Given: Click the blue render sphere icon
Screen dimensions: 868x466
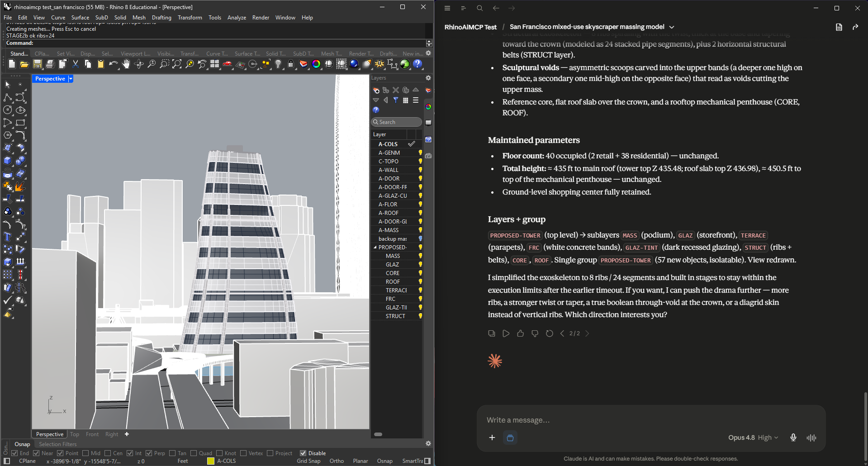Looking at the screenshot, I should pyautogui.click(x=354, y=64).
